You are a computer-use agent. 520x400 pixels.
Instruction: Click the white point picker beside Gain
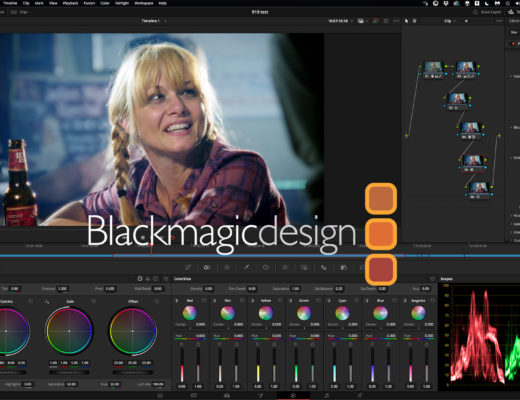point(47,301)
